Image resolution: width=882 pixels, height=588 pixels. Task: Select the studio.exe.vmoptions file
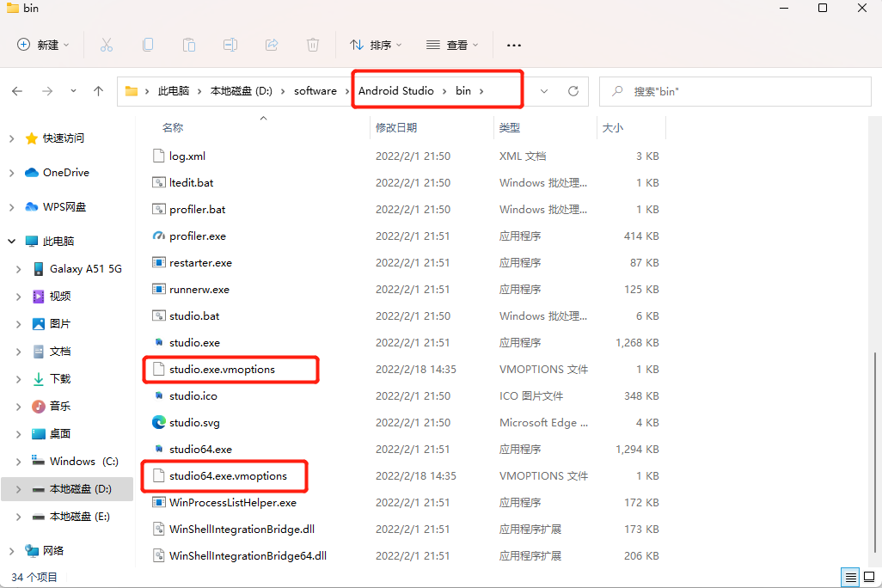pos(222,369)
